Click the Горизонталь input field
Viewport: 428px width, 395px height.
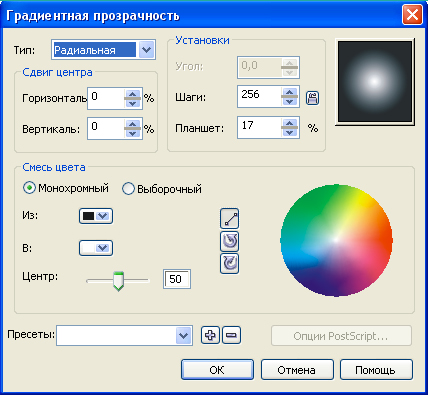coord(107,98)
